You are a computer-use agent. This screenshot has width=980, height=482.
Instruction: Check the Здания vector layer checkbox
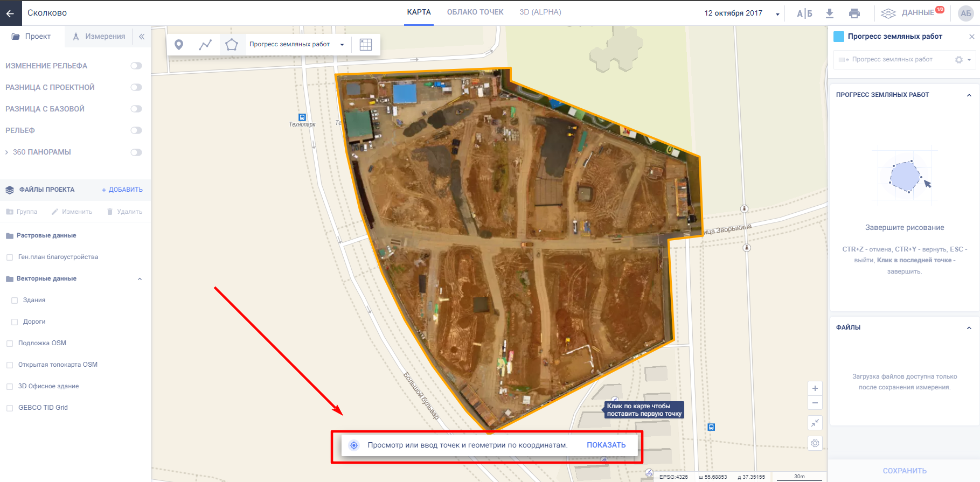(15, 301)
